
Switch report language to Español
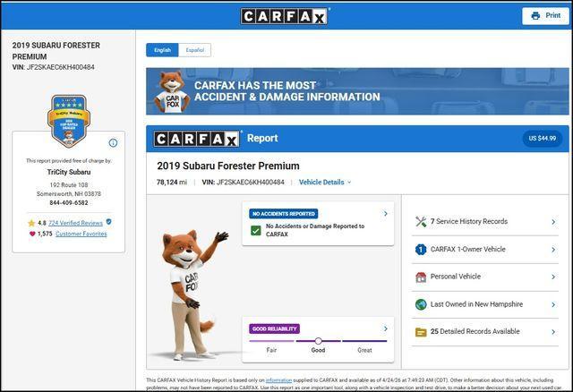pyautogui.click(x=195, y=50)
